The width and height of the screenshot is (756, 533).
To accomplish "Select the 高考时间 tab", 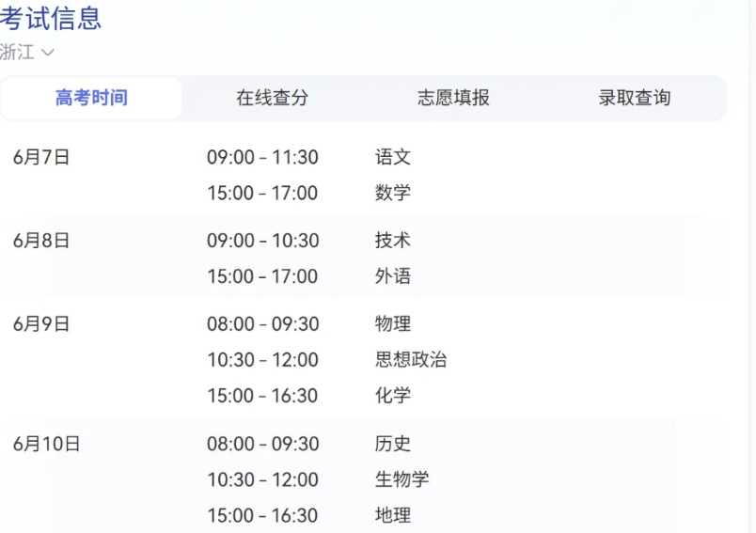I will pos(91,98).
